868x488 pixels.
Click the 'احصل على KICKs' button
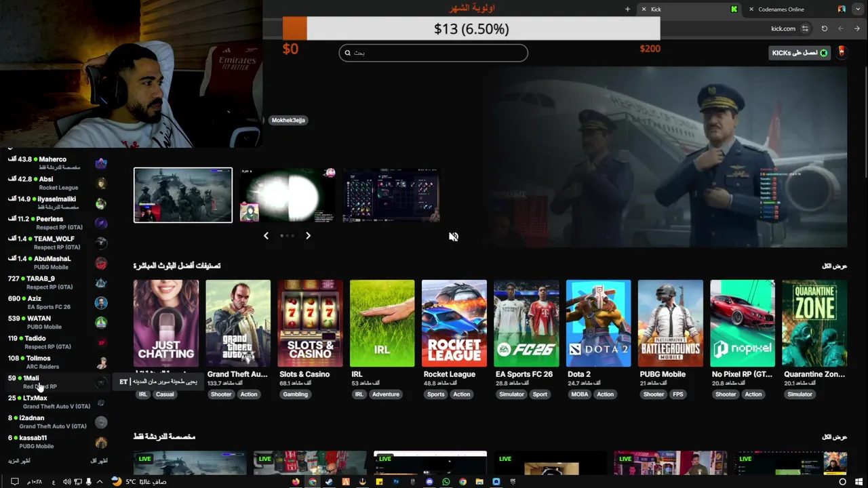(800, 52)
